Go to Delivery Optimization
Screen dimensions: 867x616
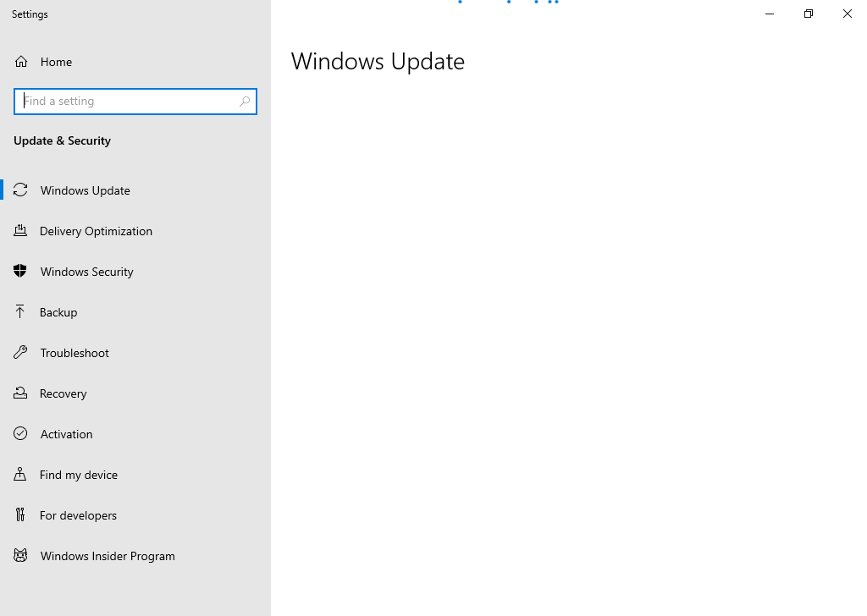[135, 231]
